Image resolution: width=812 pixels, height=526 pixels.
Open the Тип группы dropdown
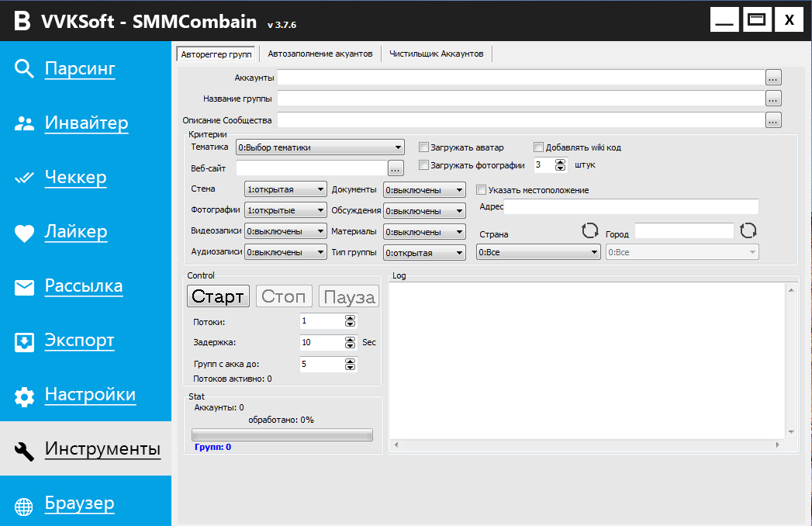pos(425,253)
